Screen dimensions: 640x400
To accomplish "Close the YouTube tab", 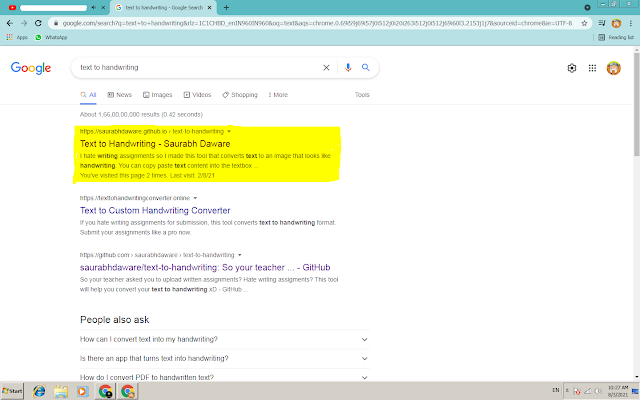I will click(103, 7).
